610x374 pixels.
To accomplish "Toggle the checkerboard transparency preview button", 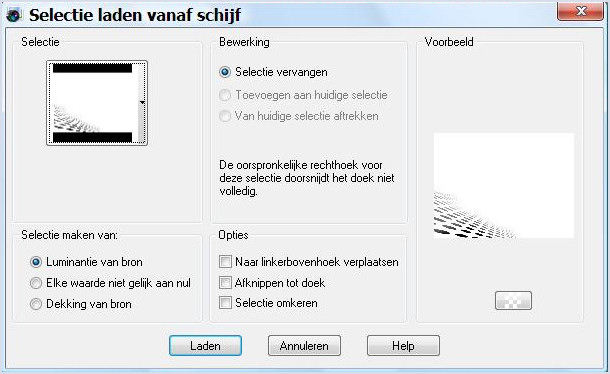I will [513, 300].
